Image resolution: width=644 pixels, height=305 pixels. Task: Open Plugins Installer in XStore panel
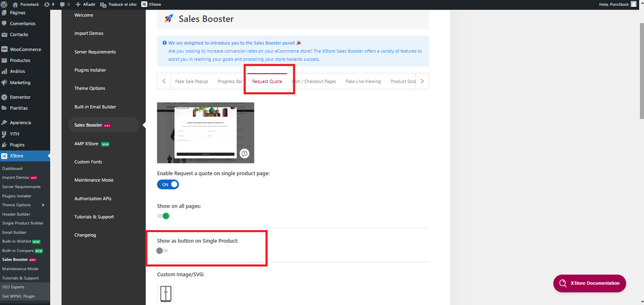click(x=90, y=70)
